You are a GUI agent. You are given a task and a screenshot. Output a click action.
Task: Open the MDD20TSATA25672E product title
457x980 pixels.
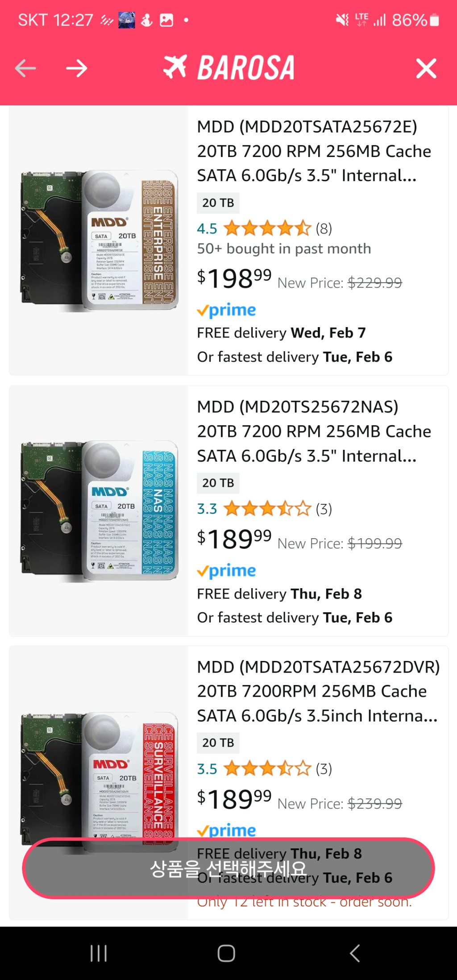[314, 151]
